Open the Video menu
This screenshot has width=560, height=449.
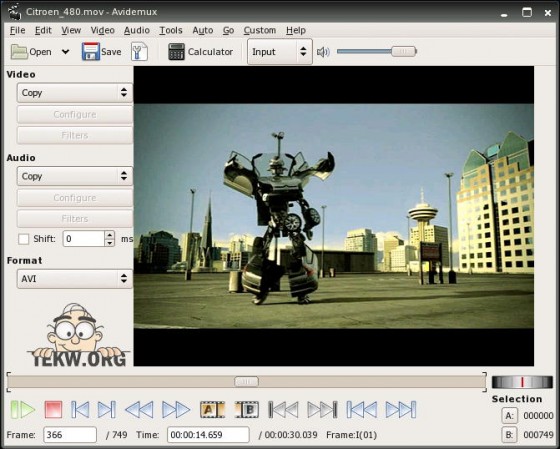click(x=102, y=30)
